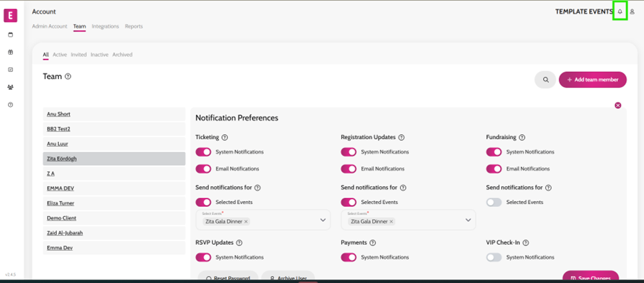Click the help icon next to Ticketing
The image size is (644, 283).
[225, 138]
